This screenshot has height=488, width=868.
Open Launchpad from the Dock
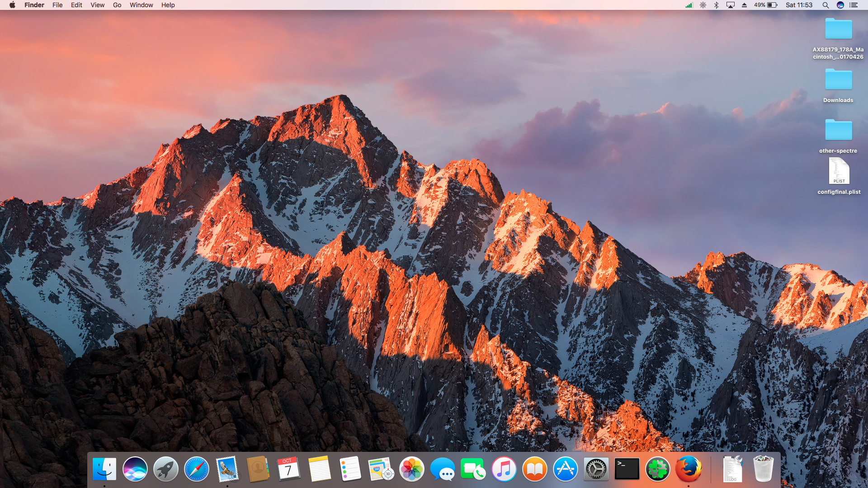(x=165, y=469)
